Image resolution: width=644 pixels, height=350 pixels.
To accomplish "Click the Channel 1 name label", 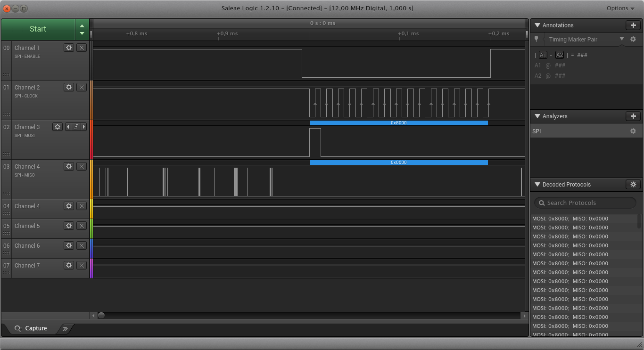I will [x=27, y=48].
